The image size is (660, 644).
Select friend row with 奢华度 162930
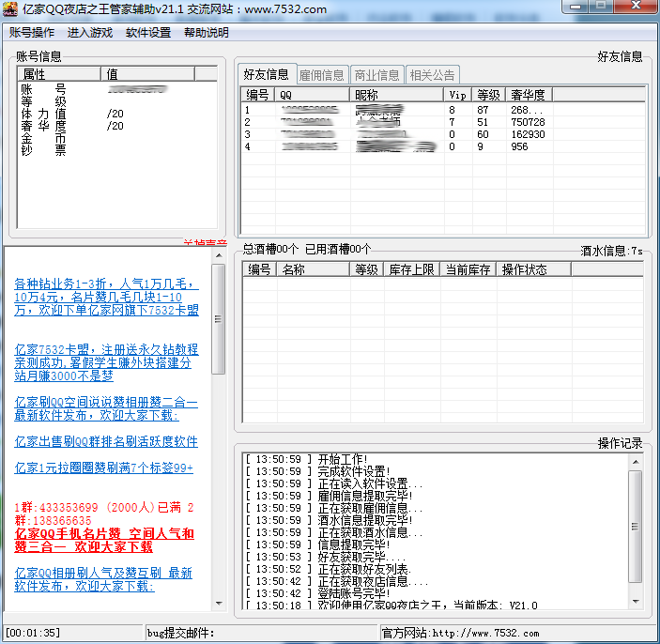click(x=443, y=134)
